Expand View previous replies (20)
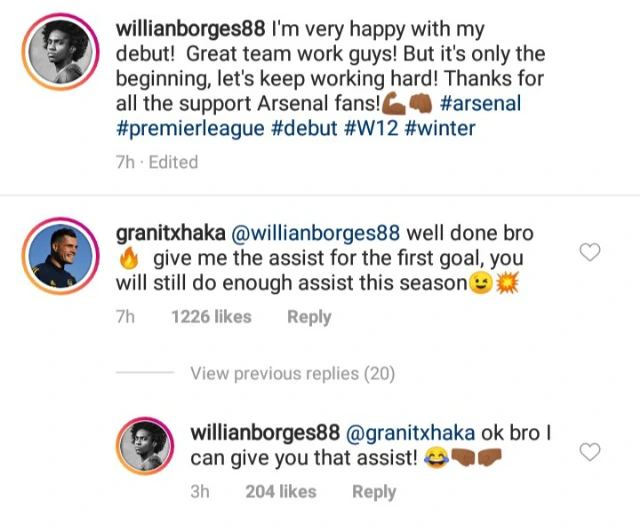The image size is (640, 531). click(x=292, y=374)
